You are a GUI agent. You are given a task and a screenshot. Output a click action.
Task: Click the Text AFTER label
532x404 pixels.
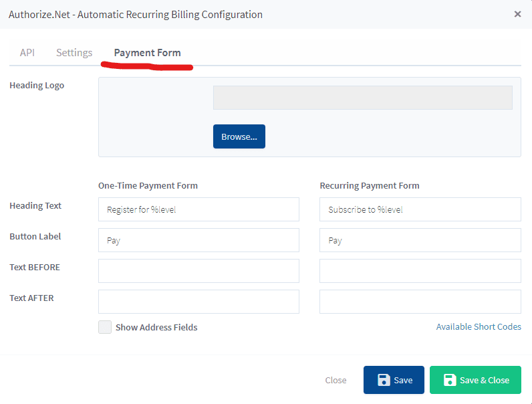[31, 298]
